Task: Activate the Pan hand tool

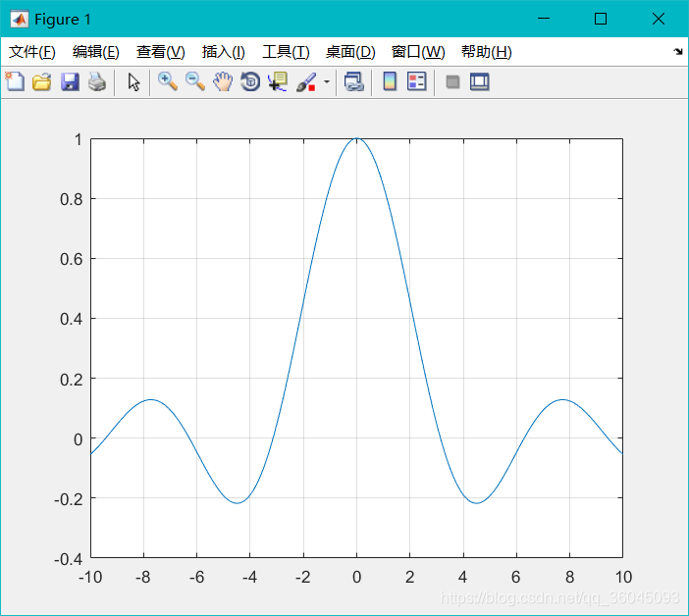Action: tap(223, 82)
